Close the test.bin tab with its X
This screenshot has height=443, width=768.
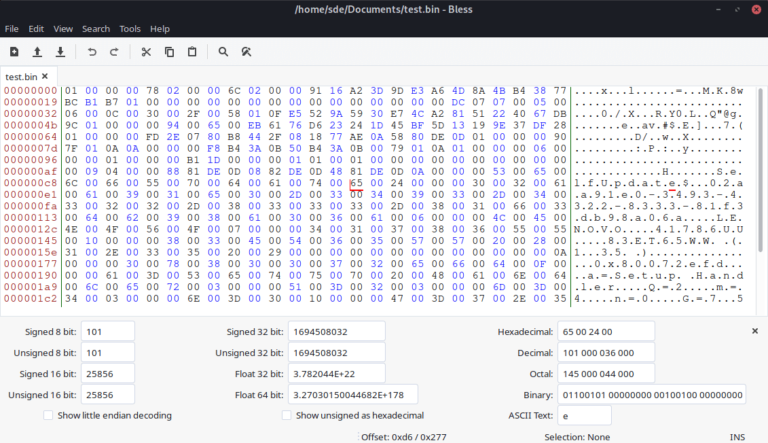tap(45, 76)
